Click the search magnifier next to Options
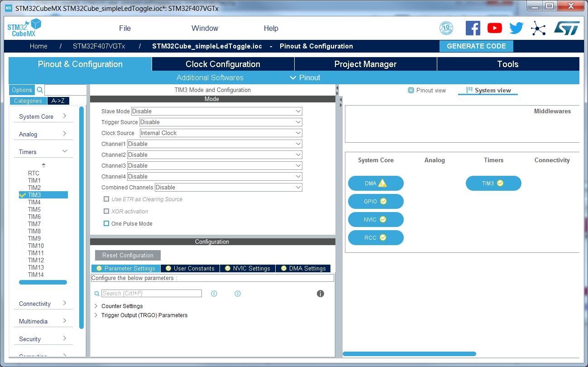Viewport: 588px width, 367px height. tap(40, 90)
